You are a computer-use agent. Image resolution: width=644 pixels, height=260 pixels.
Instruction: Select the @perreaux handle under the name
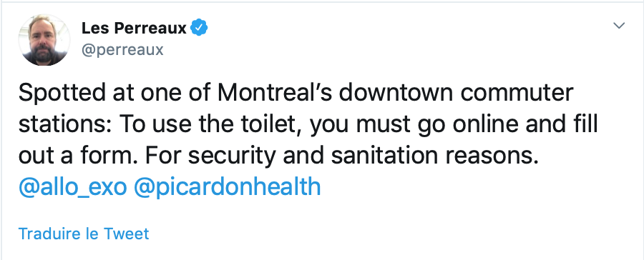point(123,49)
